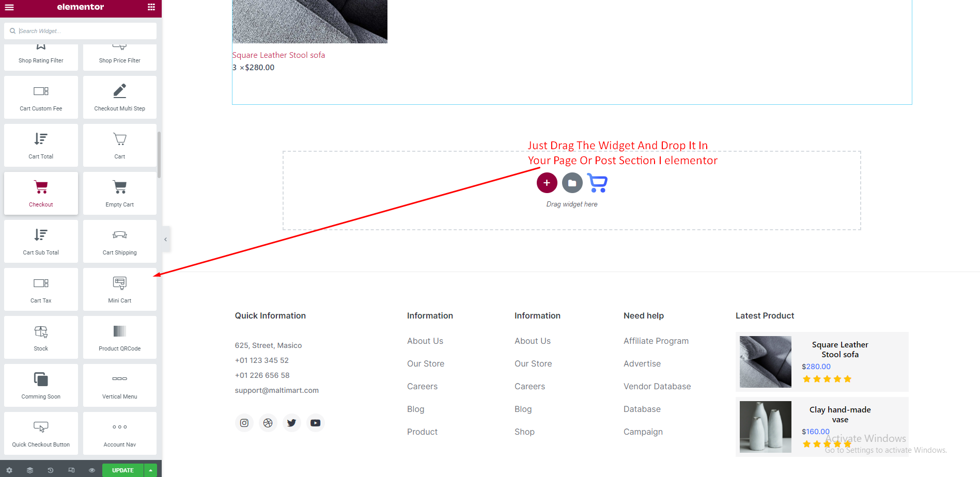Open the template library folder button
Viewport: 980px width, 477px height.
(x=572, y=183)
